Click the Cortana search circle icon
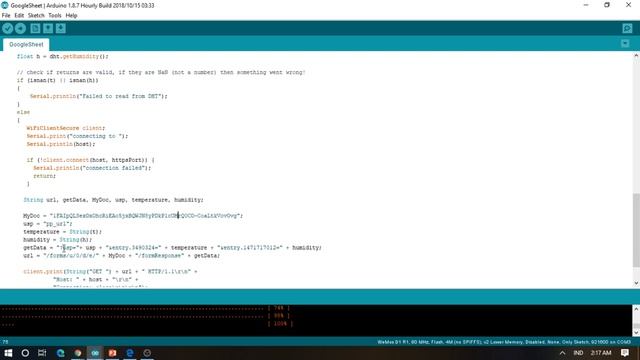 click(25, 353)
